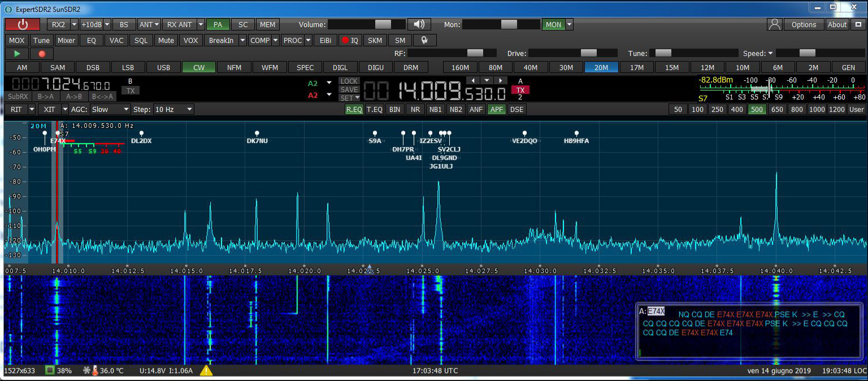The height and width of the screenshot is (381, 868).
Task: Select the LSB mode
Action: click(128, 67)
